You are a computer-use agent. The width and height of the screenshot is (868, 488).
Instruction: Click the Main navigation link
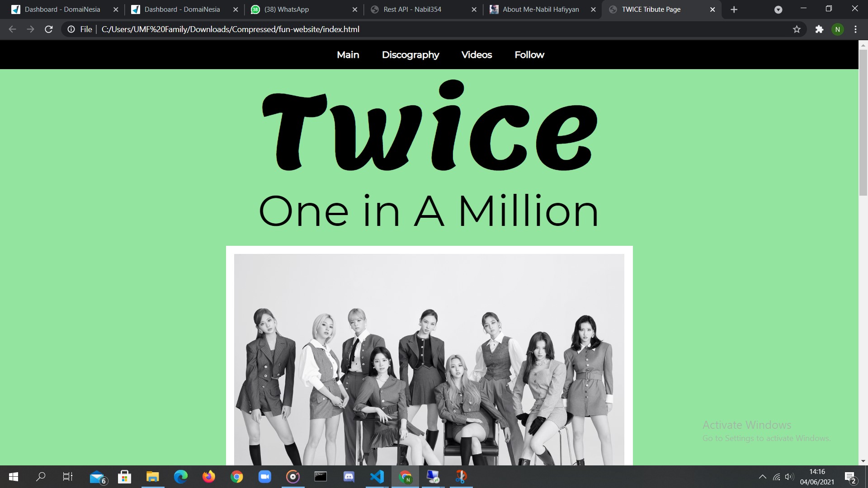tap(348, 55)
